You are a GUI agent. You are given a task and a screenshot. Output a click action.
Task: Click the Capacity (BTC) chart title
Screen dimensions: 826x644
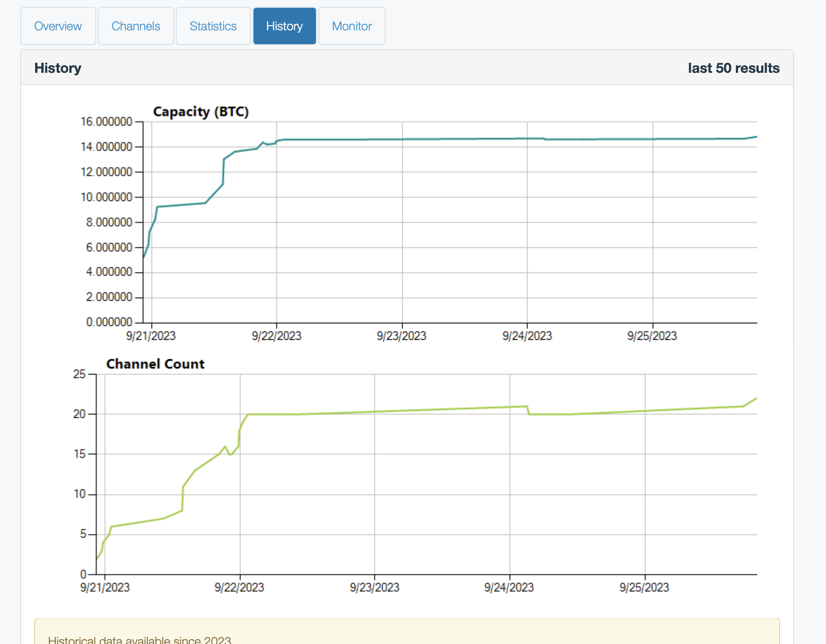point(201,112)
